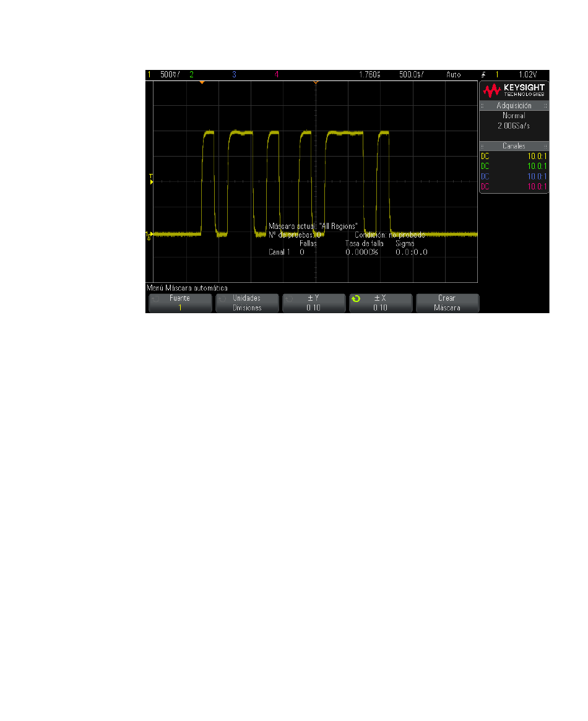Viewport: 588px width, 721px height.
Task: Click the Condición: no probado text
Action: pyautogui.click(x=390, y=235)
